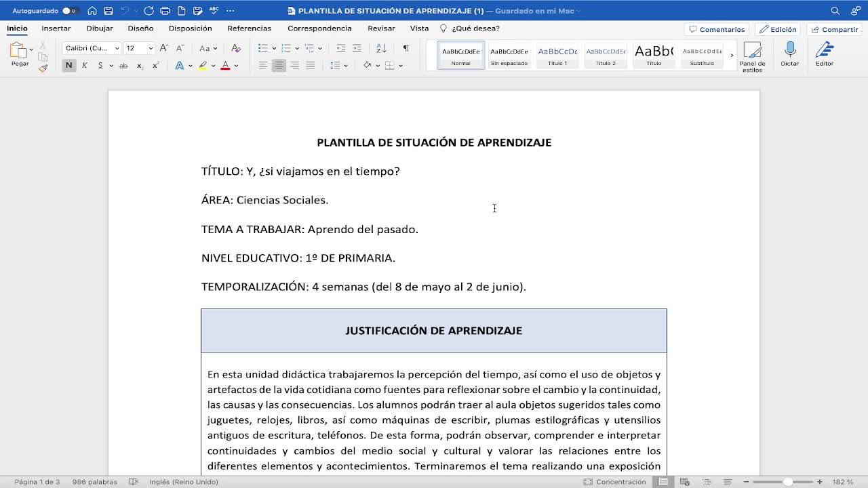Screen dimensions: 868x488
Task: Enable Concentración focus mode
Action: tap(614, 482)
